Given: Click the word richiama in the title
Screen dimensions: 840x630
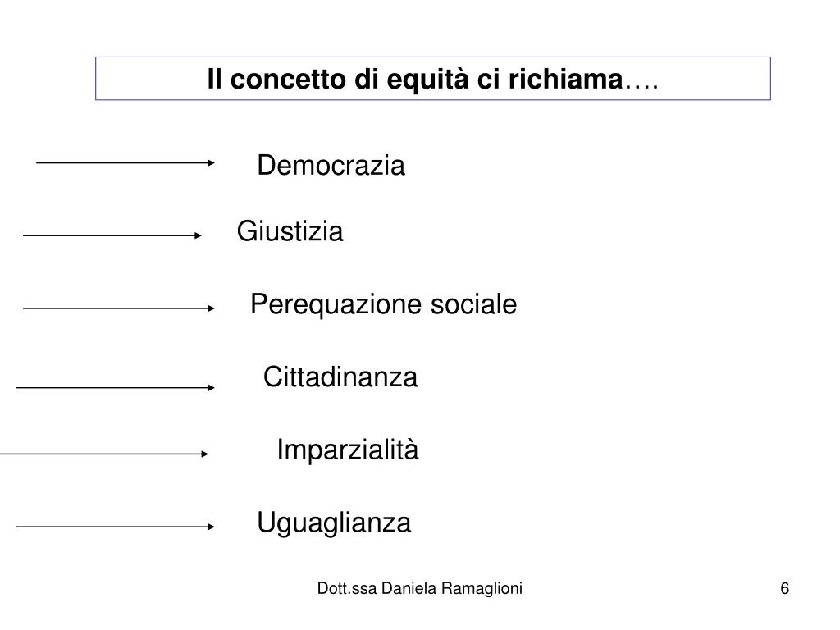Looking at the screenshot, I should point(565,80).
